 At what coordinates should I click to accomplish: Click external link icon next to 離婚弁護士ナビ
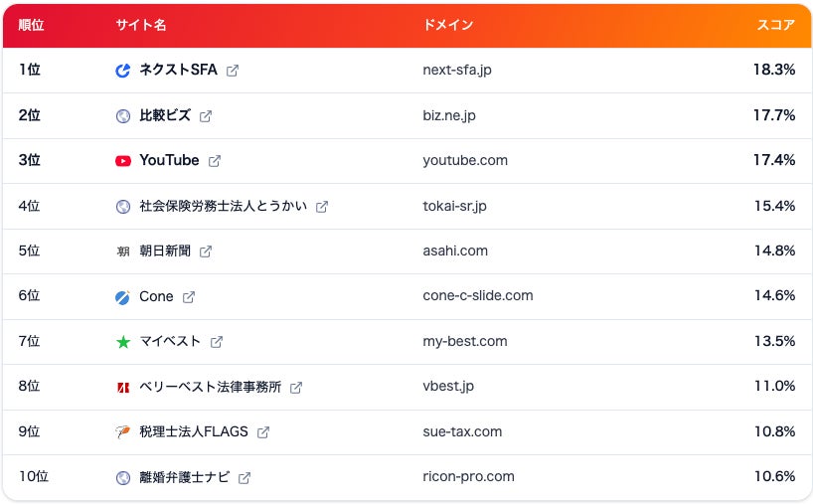(244, 477)
